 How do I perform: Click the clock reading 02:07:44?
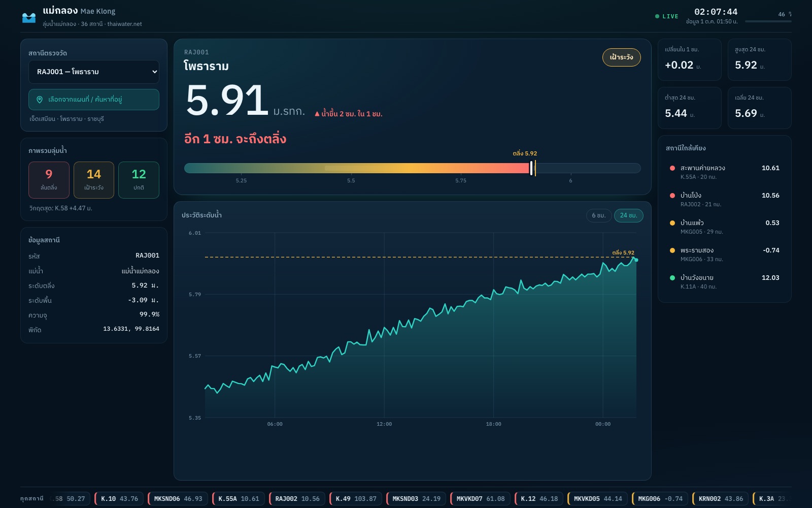(x=716, y=12)
